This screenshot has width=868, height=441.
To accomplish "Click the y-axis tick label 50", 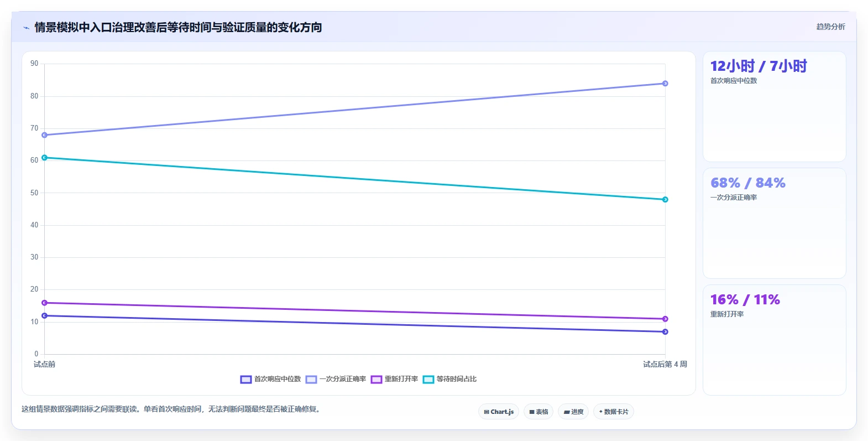I will [x=34, y=193].
